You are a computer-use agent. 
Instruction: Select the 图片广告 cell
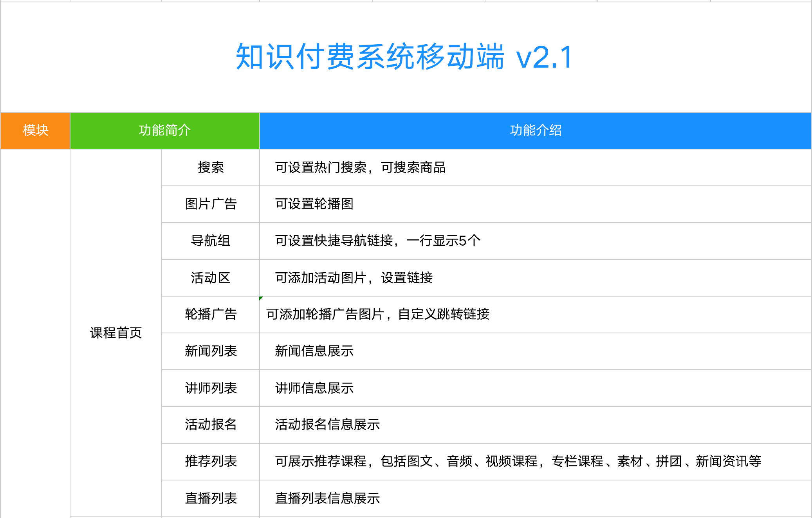[211, 204]
